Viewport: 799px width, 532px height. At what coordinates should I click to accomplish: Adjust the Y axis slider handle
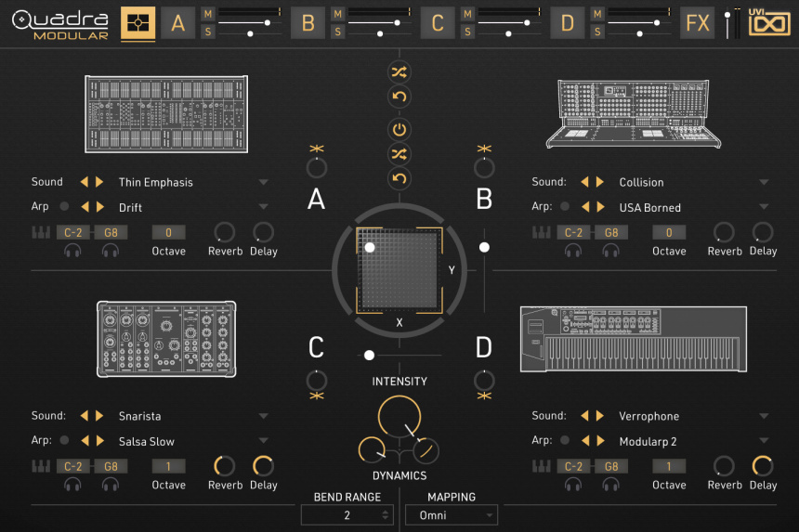point(484,247)
